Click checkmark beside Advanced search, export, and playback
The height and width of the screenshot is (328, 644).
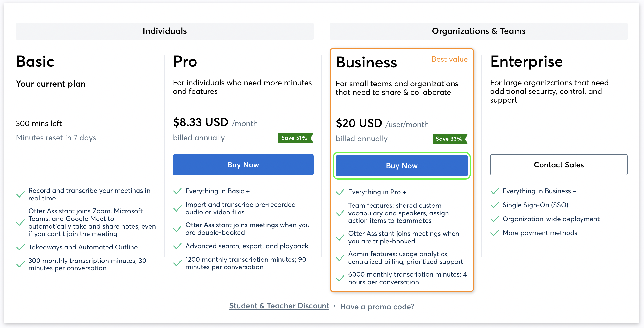[177, 246]
